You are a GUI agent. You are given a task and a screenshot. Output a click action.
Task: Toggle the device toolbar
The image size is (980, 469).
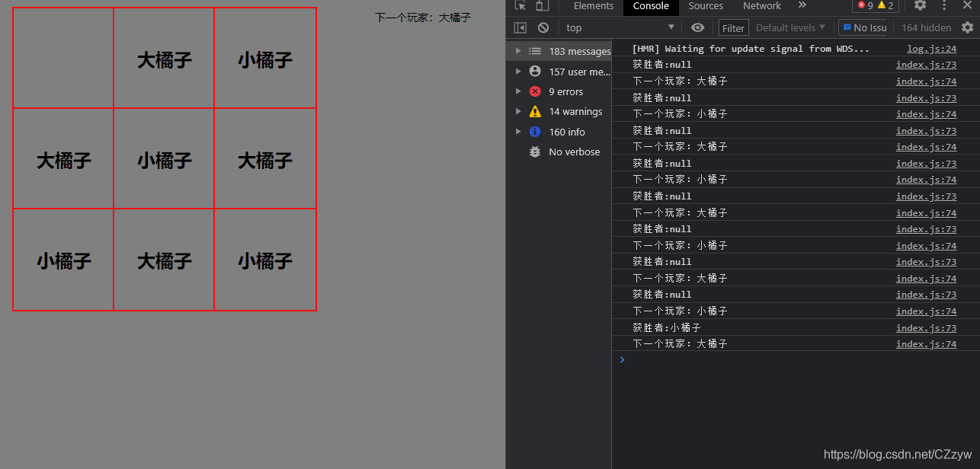[x=541, y=5]
